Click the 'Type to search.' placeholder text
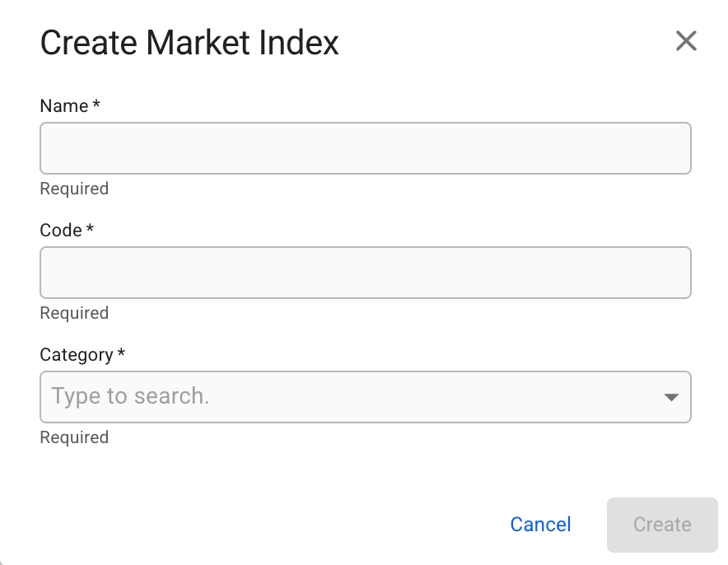The height and width of the screenshot is (565, 728). (130, 396)
